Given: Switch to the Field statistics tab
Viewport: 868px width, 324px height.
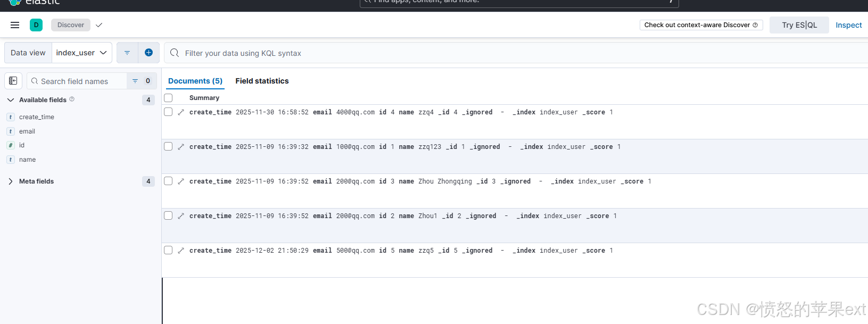Looking at the screenshot, I should (262, 81).
